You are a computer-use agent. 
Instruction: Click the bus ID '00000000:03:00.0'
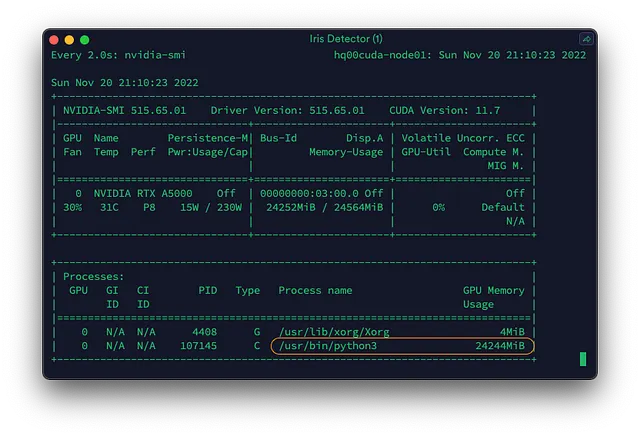click(309, 193)
